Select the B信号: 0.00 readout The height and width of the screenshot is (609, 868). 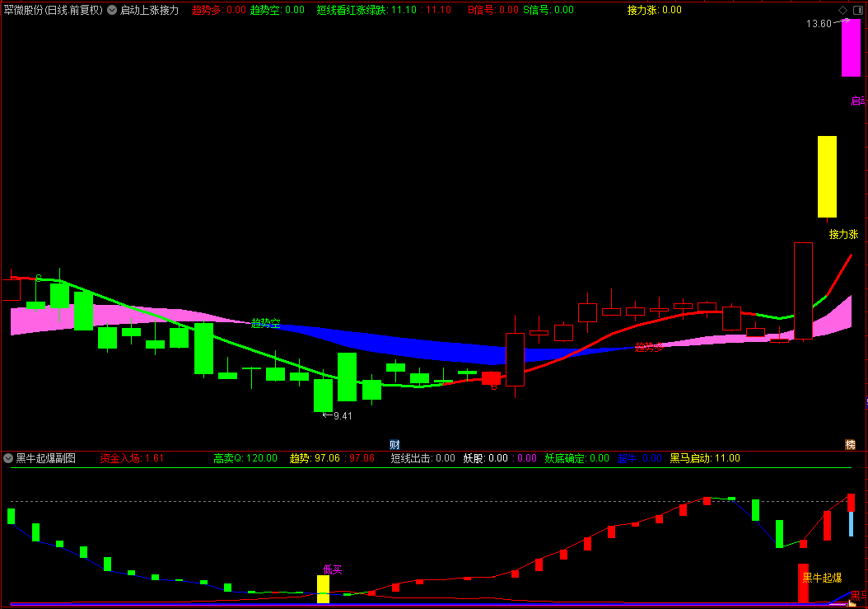pyautogui.click(x=493, y=10)
